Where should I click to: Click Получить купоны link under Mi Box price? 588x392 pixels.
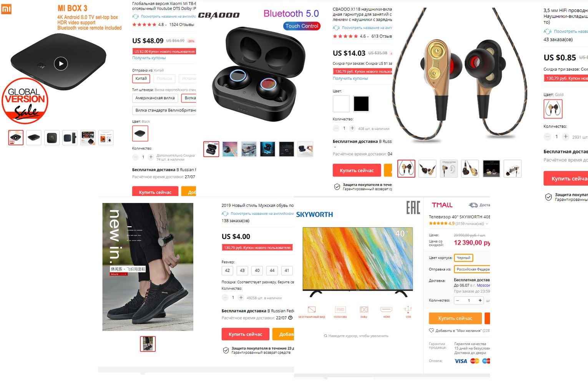[149, 58]
